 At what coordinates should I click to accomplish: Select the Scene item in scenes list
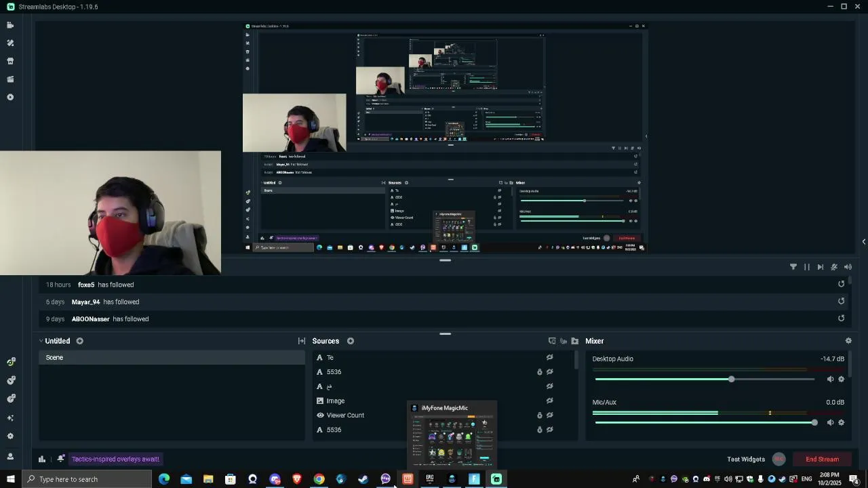(172, 357)
